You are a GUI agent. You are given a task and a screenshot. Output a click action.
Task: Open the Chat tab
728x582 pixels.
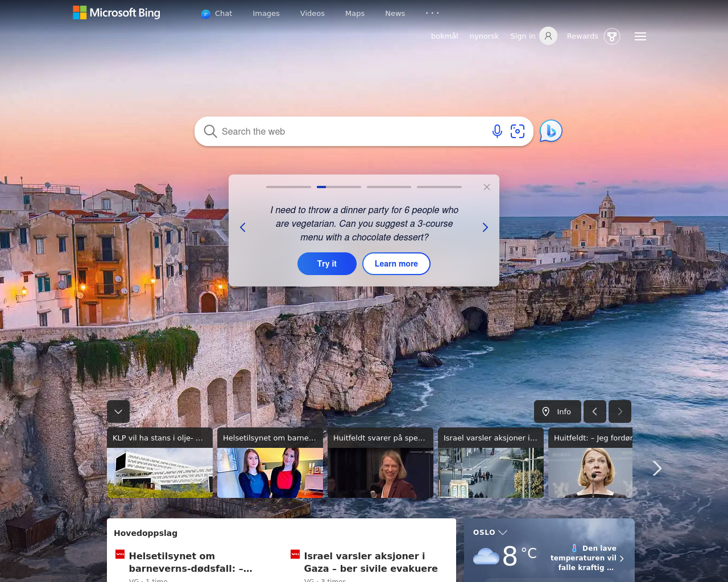(x=217, y=14)
